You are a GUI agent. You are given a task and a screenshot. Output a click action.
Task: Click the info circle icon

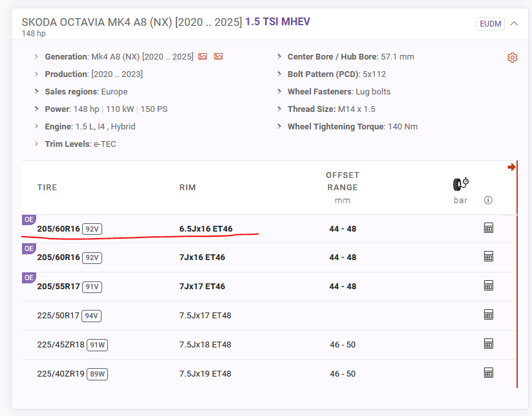[488, 200]
